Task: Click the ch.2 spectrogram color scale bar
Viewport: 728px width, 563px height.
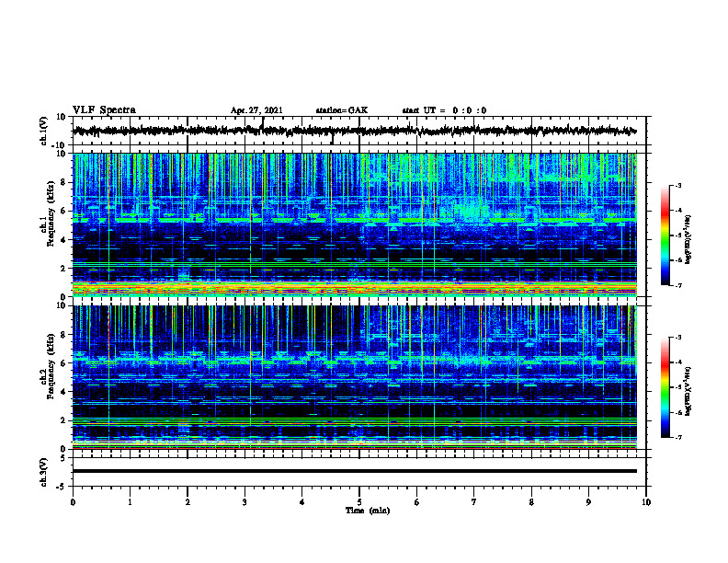Action: tap(665, 387)
